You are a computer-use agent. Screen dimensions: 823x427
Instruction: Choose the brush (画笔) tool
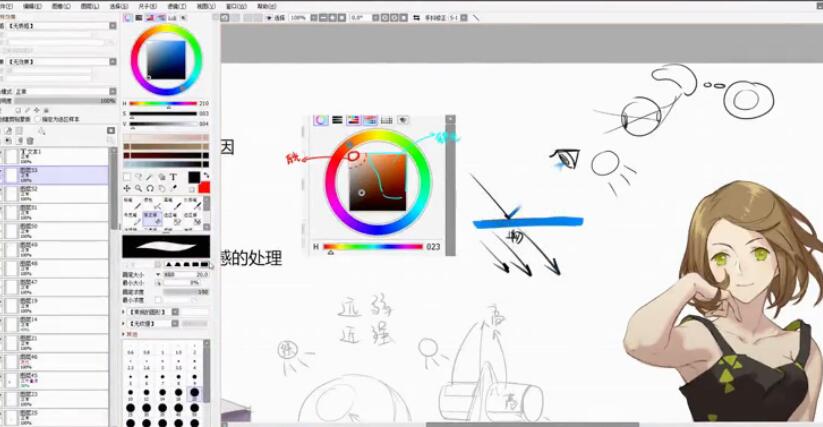(x=173, y=204)
